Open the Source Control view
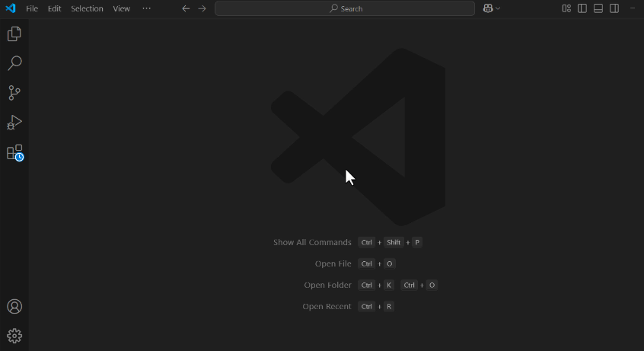 coord(14,93)
